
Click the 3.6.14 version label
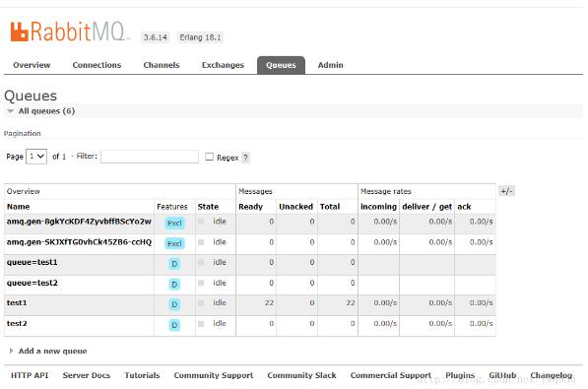click(156, 37)
